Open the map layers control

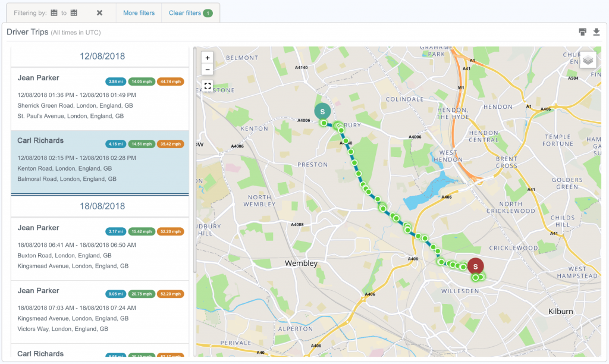pyautogui.click(x=588, y=60)
